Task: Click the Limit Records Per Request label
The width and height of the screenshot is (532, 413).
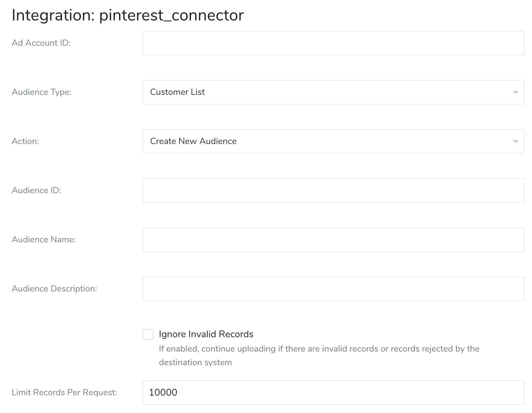Action: 64,393
